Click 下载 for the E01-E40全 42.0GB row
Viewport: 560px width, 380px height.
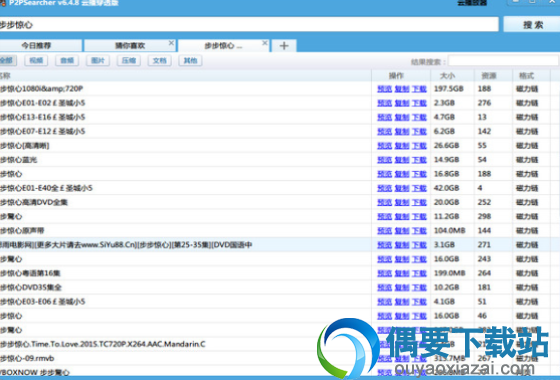pos(419,188)
